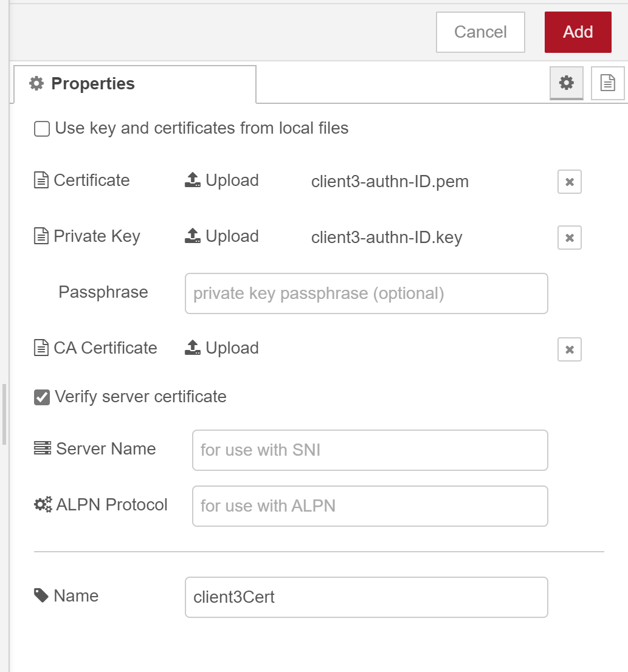628x672 pixels.
Task: Open the node description document icon
Action: (607, 83)
